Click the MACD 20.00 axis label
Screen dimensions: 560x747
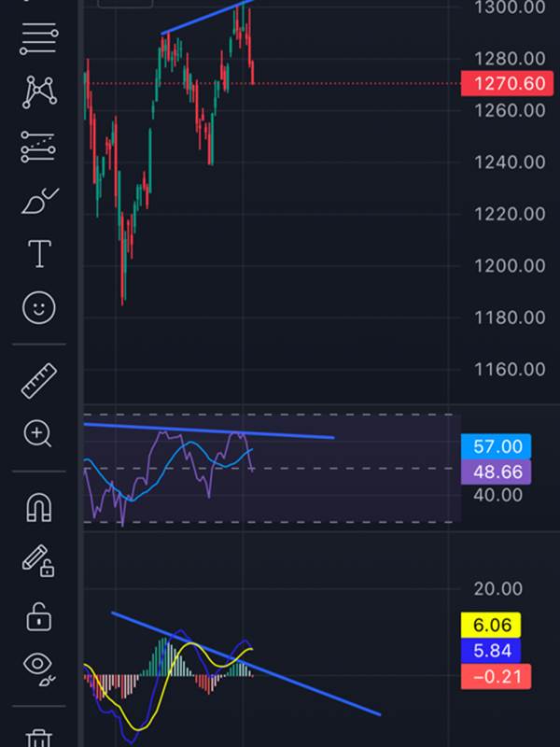tap(498, 589)
